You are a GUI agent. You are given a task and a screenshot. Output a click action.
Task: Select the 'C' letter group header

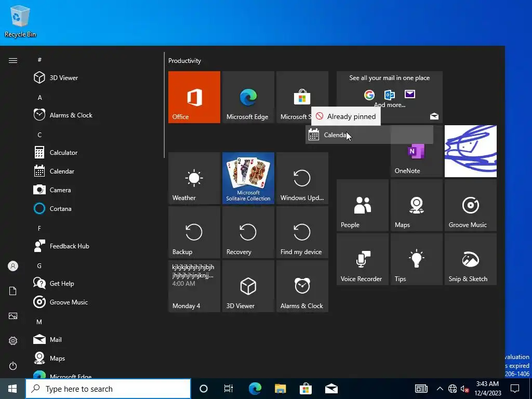click(x=39, y=135)
